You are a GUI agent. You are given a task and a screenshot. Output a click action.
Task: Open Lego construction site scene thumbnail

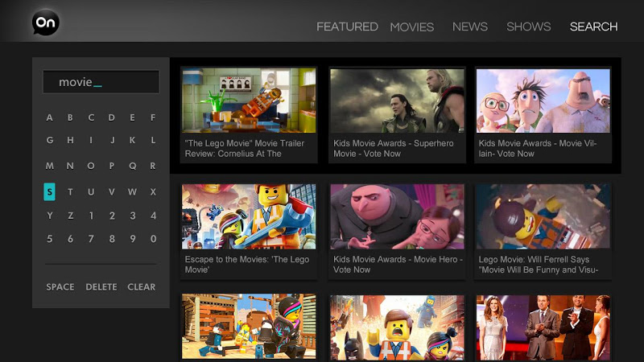[249, 327]
